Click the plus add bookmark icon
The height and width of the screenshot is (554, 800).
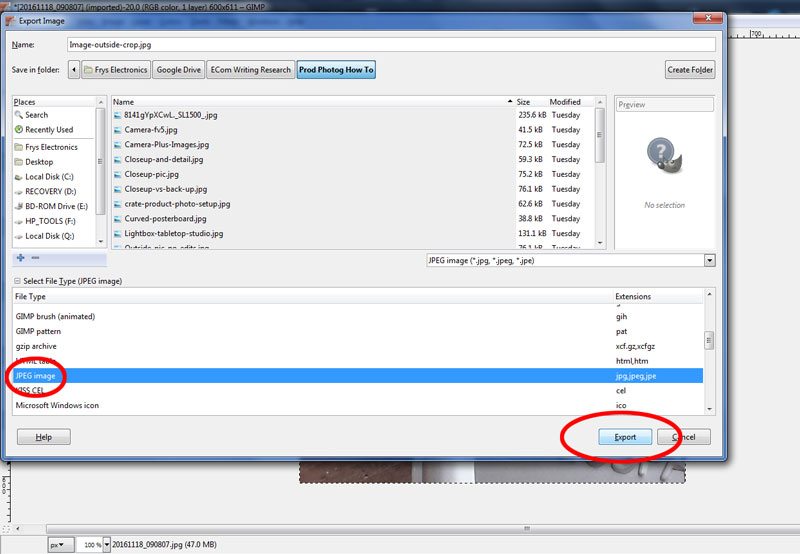(x=20, y=258)
